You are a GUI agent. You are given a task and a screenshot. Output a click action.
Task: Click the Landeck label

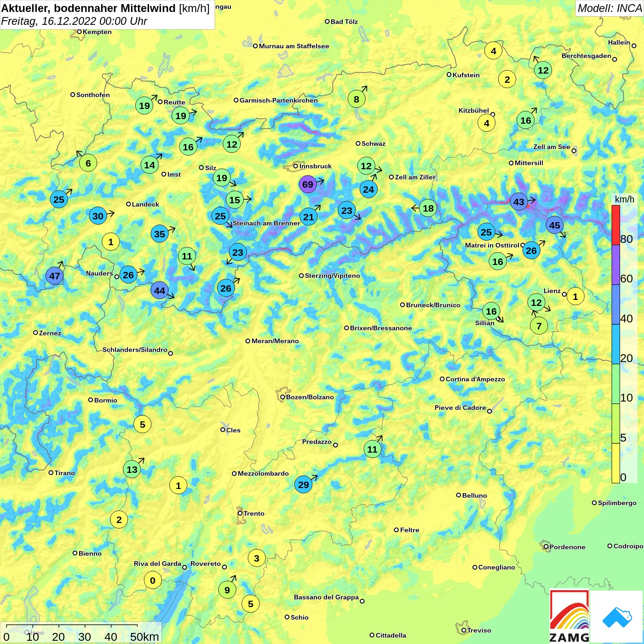pos(145,204)
